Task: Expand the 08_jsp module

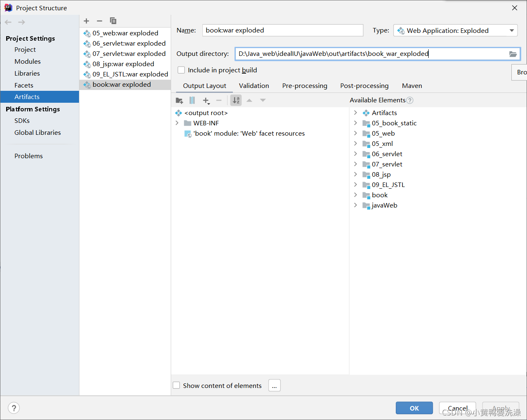Action: point(355,175)
